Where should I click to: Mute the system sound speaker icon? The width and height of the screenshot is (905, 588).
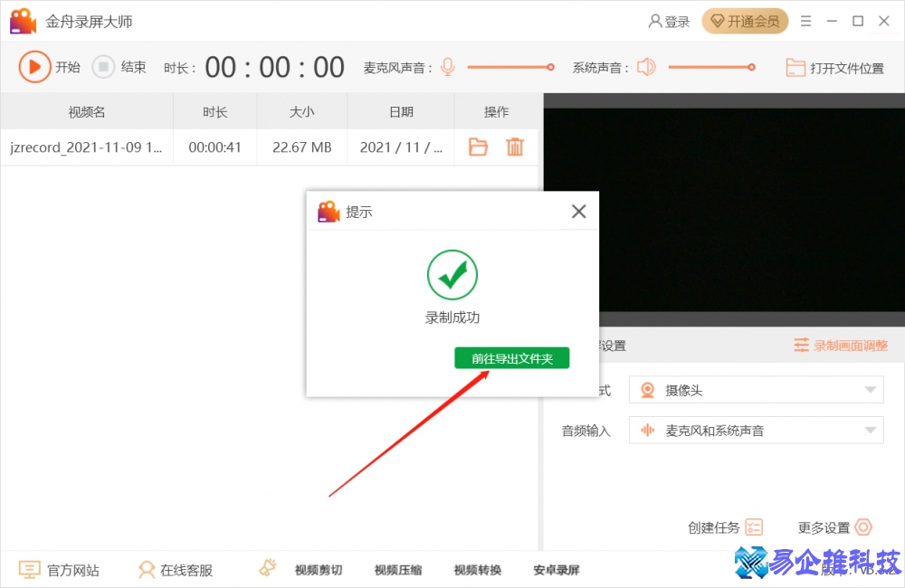646,66
